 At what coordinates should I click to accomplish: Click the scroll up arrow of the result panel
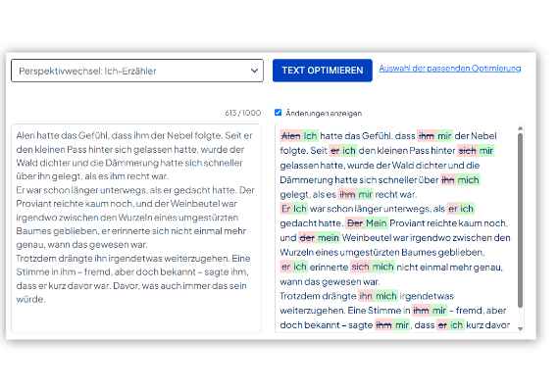click(520, 128)
